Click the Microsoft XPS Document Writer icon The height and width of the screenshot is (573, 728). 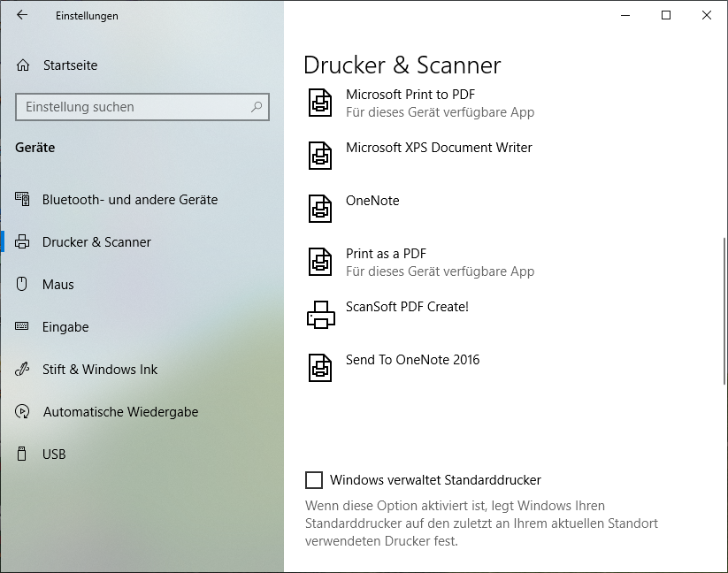[320, 156]
